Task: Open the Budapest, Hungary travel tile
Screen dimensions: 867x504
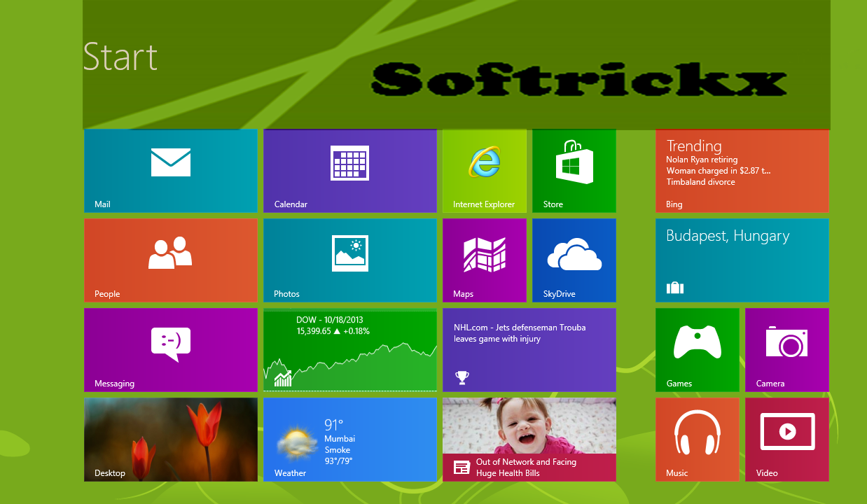Action: pyautogui.click(x=742, y=260)
